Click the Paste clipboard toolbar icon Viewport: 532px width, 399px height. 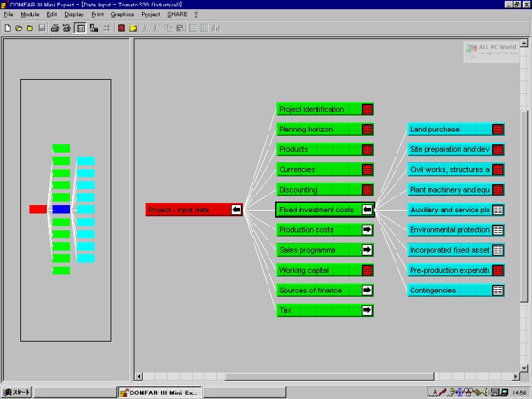coord(180,28)
